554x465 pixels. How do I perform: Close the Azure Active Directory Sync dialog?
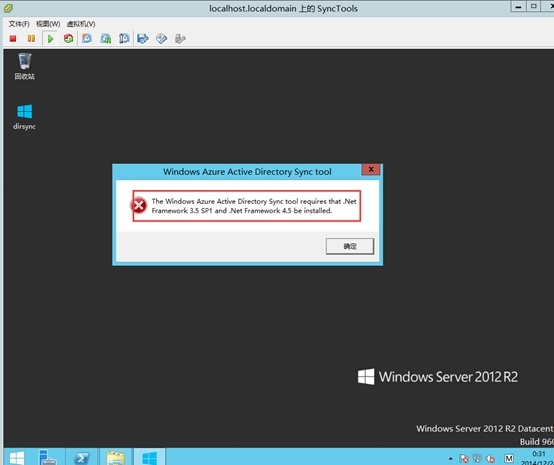[371, 169]
